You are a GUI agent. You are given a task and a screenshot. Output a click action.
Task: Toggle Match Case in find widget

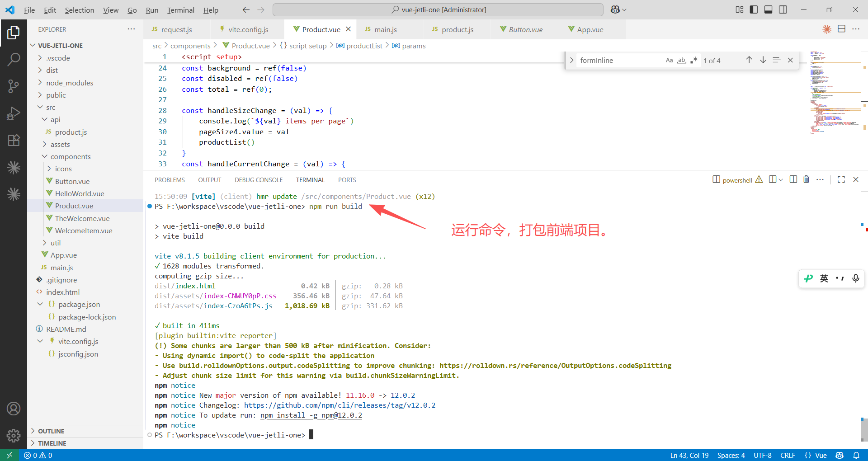point(669,60)
